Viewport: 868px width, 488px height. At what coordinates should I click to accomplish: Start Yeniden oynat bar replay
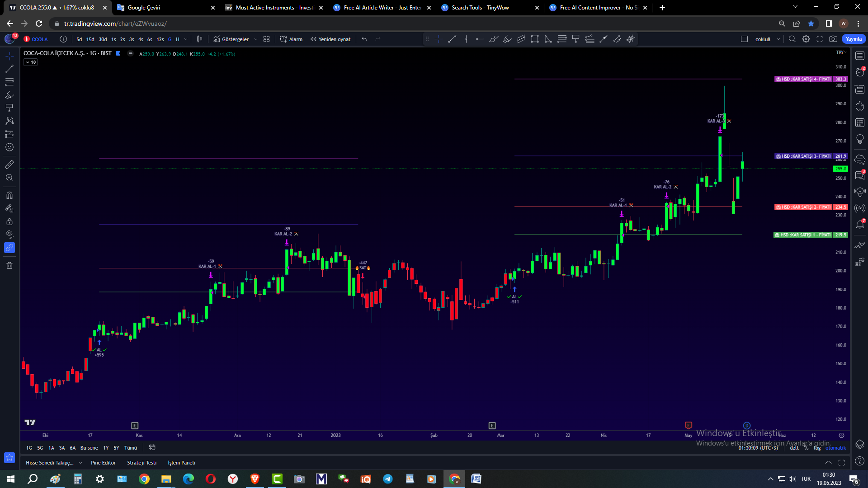(x=330, y=39)
